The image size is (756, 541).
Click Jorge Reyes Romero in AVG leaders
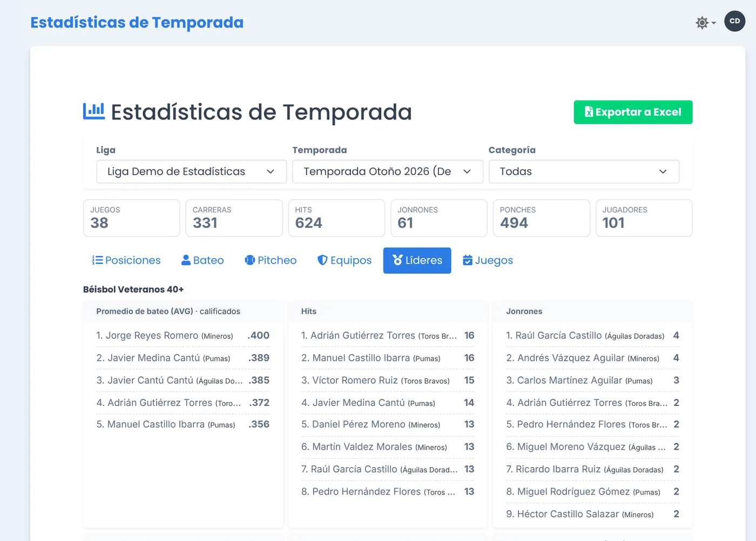pyautogui.click(x=152, y=335)
